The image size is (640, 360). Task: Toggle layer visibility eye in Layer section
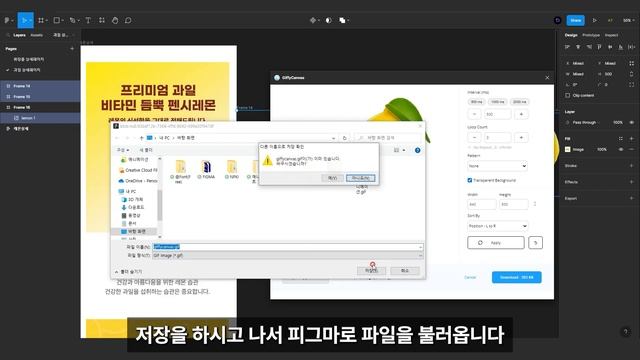631,122
